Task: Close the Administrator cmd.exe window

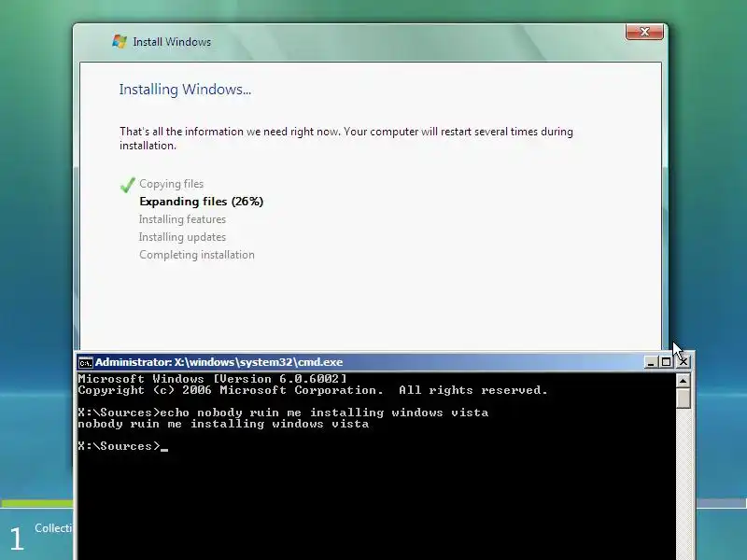Action: point(683,362)
